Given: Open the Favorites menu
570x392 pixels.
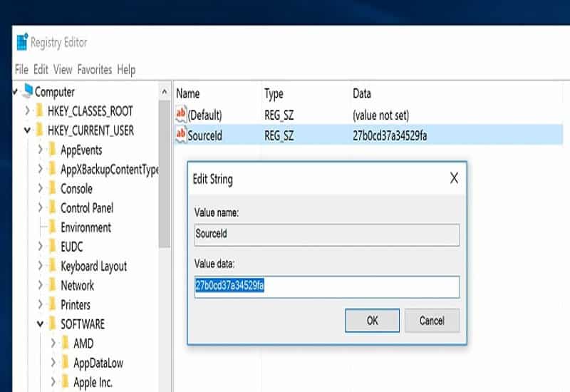Looking at the screenshot, I should (x=95, y=69).
